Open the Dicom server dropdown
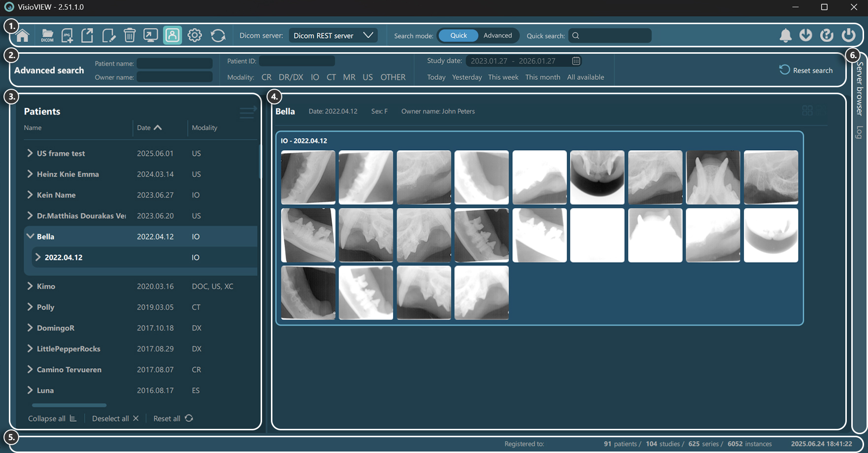 click(333, 35)
